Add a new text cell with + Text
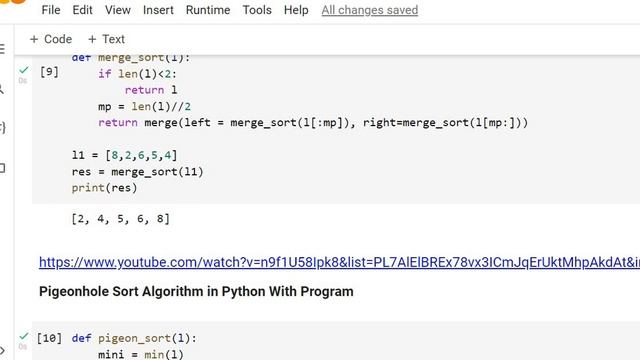Viewport: 640px width, 360px height. point(106,39)
